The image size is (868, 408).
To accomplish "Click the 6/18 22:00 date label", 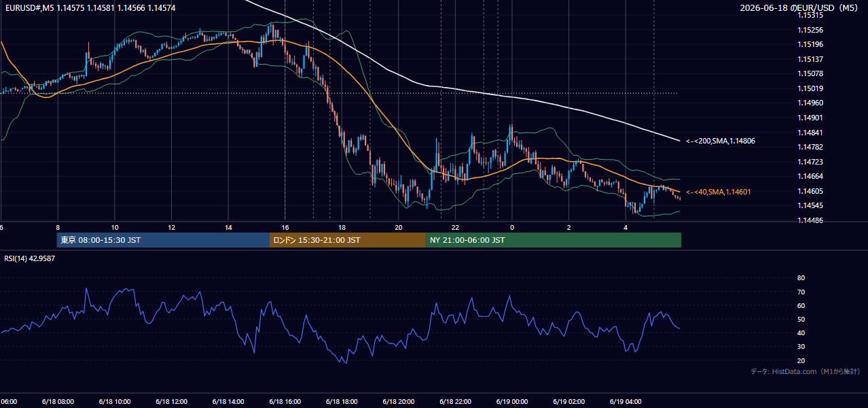I will coord(455,401).
